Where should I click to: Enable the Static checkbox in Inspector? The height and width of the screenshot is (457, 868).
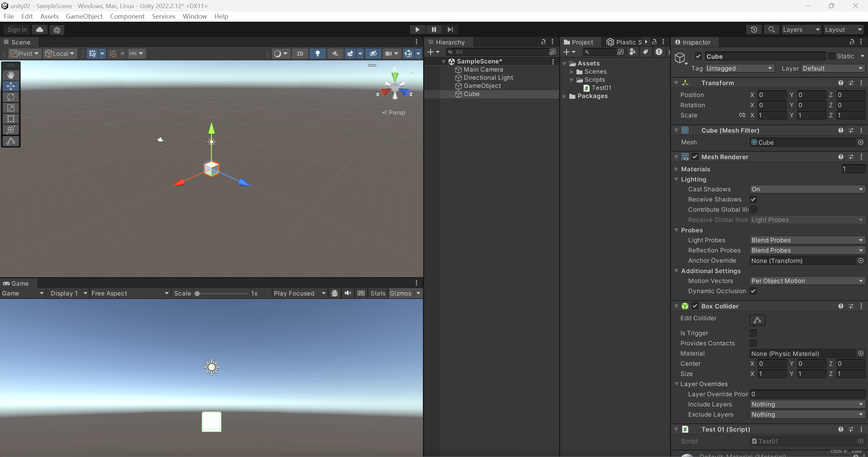(832, 56)
